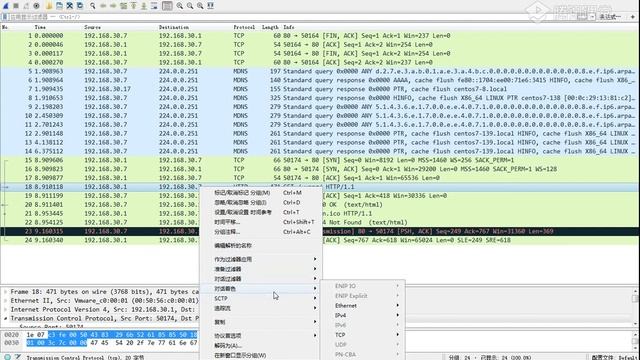This screenshot has width=640, height=360.
Task: Jump to the first packet
Action: 133,6
